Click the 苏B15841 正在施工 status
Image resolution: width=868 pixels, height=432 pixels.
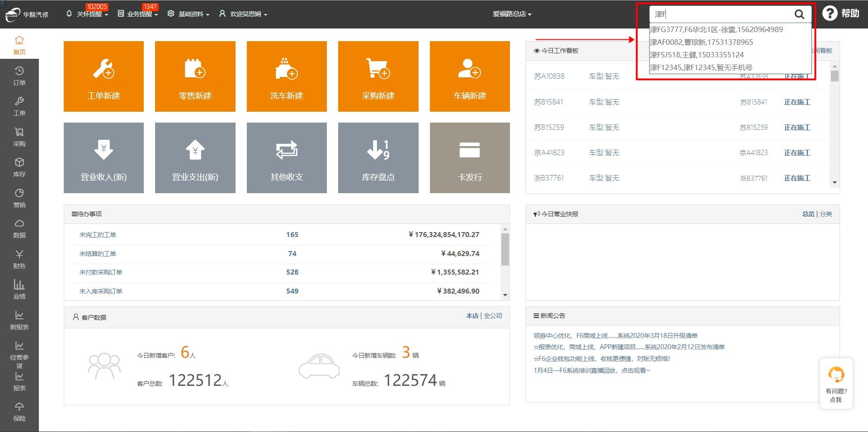797,102
